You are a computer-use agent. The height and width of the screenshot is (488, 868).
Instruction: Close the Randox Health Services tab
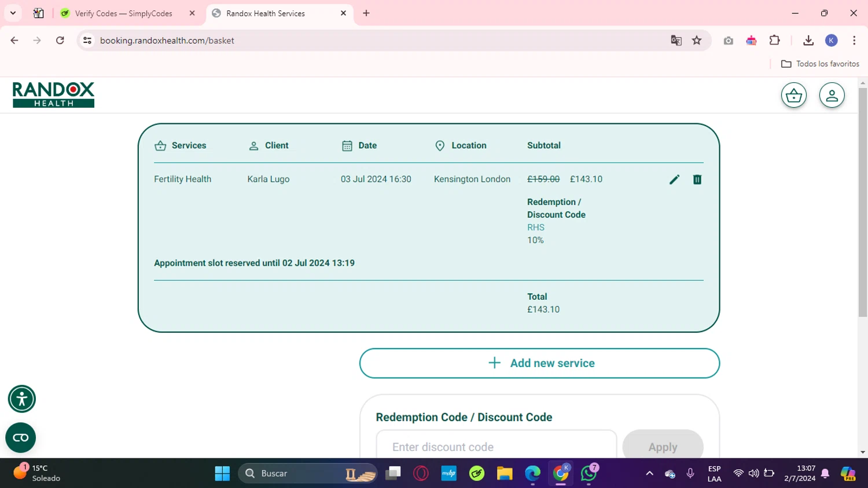click(x=343, y=13)
